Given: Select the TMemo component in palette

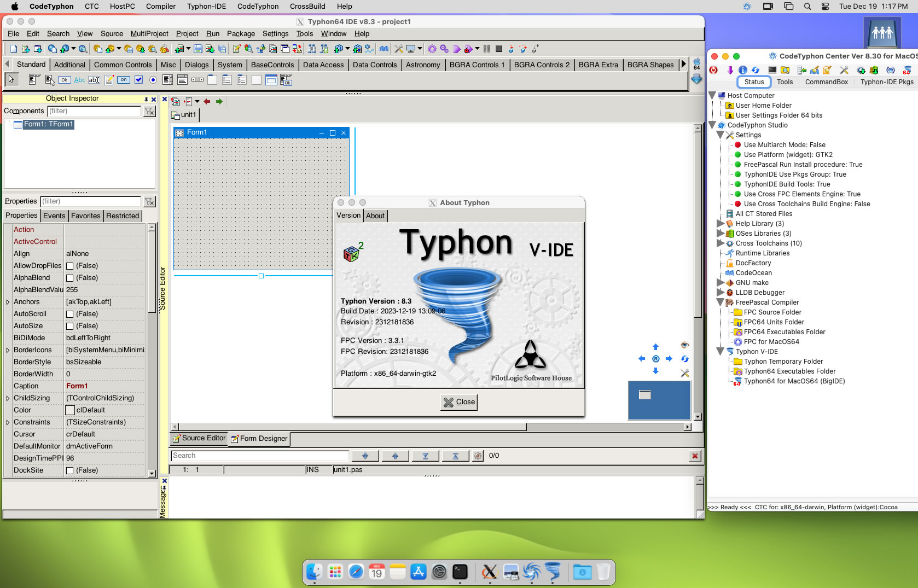Looking at the screenshot, I should click(109, 80).
